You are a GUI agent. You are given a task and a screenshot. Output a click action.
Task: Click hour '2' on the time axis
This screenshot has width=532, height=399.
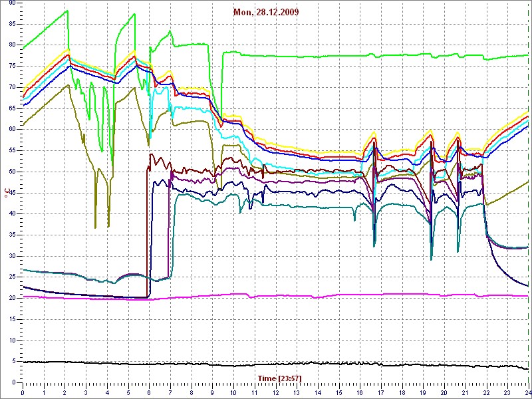[x=65, y=393]
